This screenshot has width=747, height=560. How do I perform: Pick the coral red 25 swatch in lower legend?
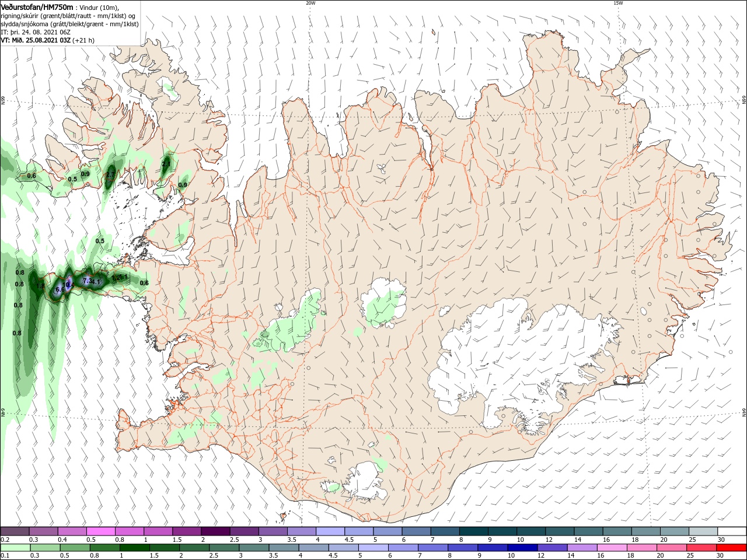click(701, 548)
